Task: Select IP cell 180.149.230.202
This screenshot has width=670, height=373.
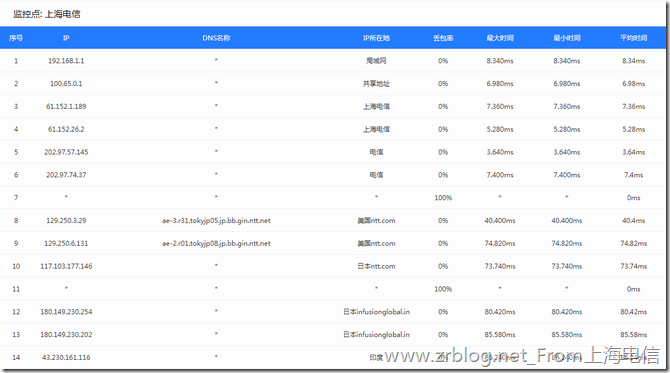Action: pos(66,335)
